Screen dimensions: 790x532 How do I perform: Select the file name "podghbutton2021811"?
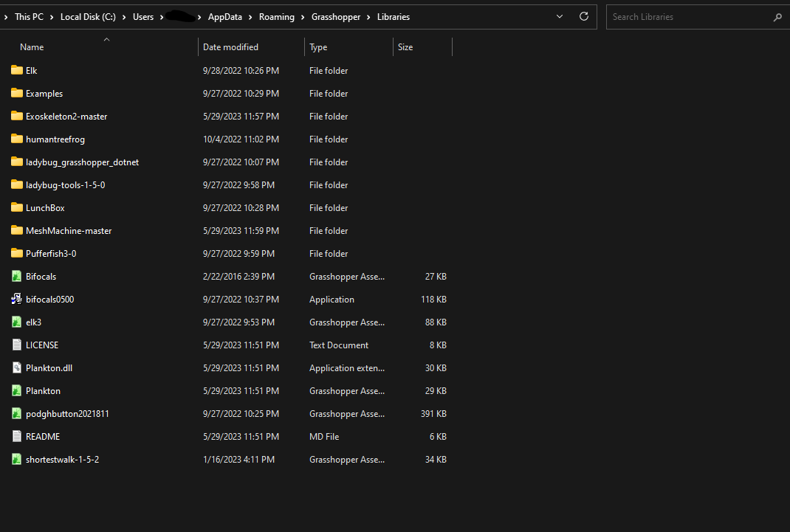67,414
